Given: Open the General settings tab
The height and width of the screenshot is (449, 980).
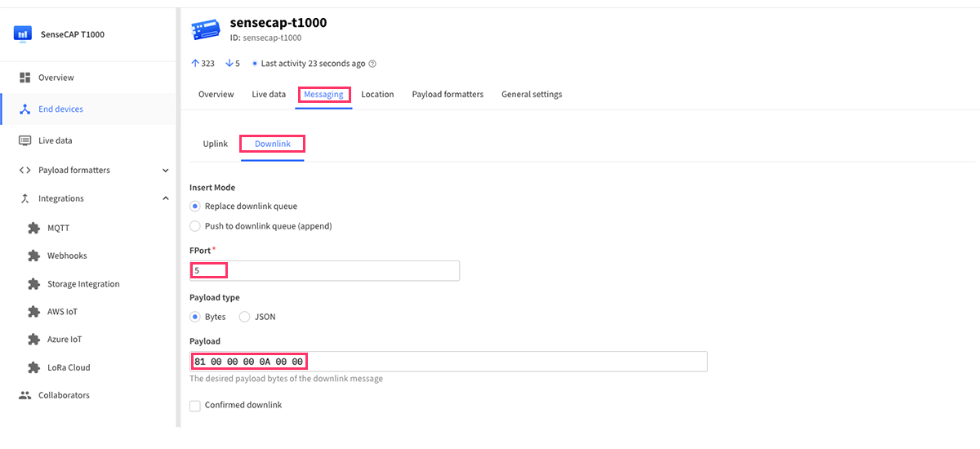Looking at the screenshot, I should (532, 95).
